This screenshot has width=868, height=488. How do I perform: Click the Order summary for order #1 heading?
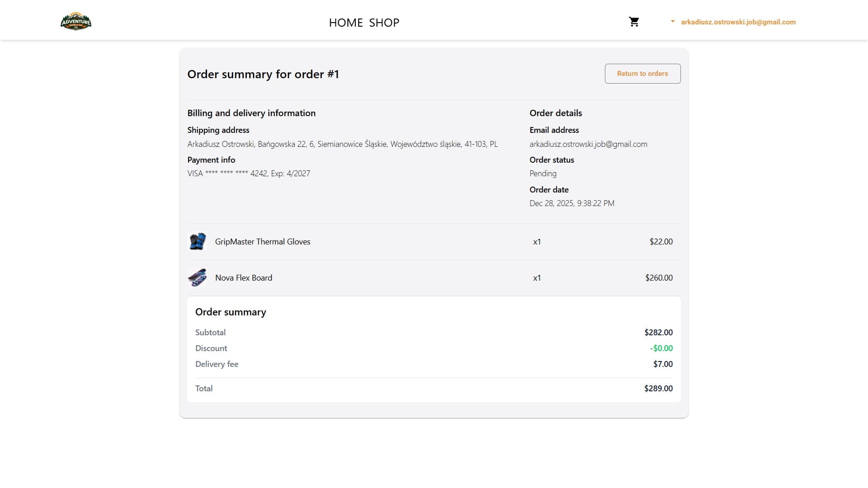(263, 74)
